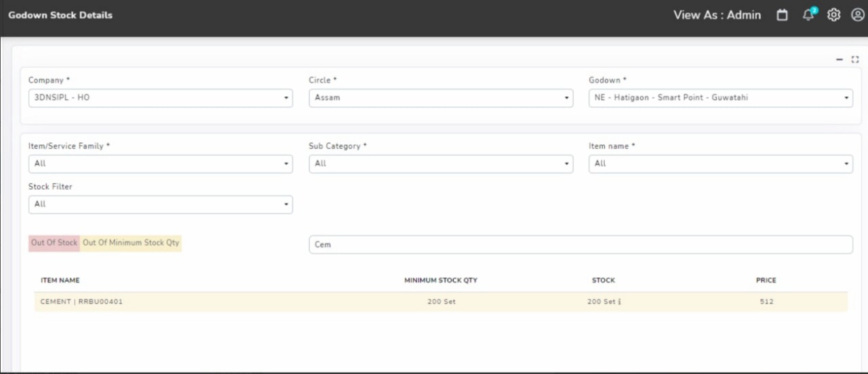The height and width of the screenshot is (374, 868).
Task: Open the Stock Filter dropdown
Action: pyautogui.click(x=161, y=204)
